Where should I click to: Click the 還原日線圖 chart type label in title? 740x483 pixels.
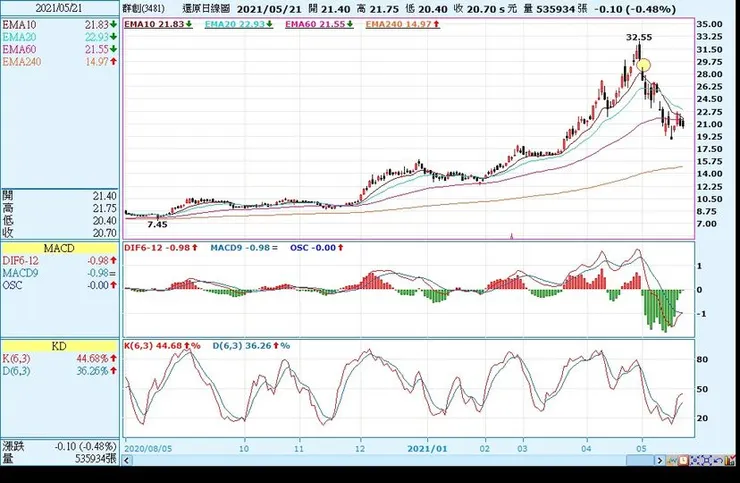[206, 8]
